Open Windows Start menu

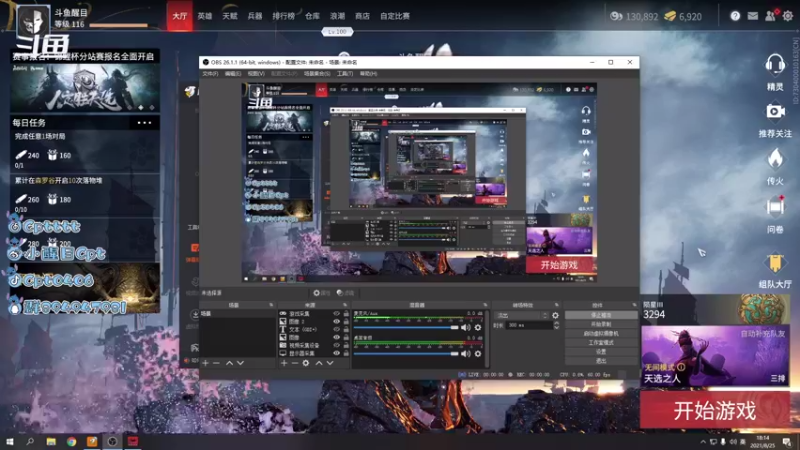click(x=10, y=441)
